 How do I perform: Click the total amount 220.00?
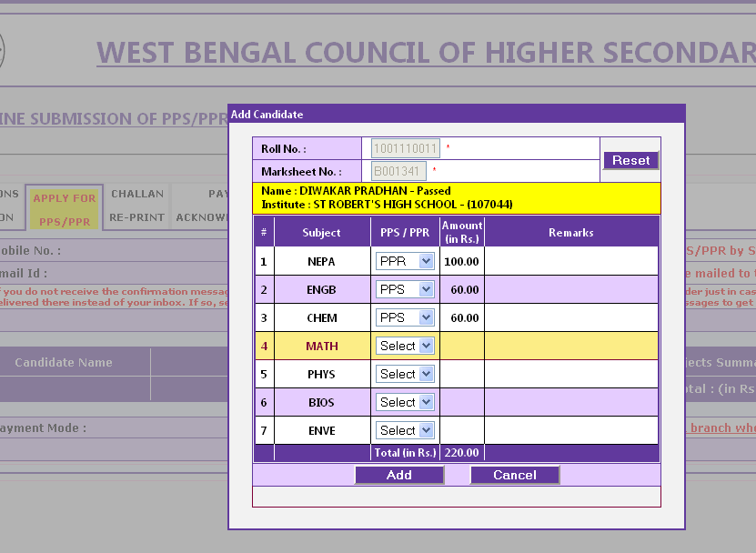click(462, 453)
